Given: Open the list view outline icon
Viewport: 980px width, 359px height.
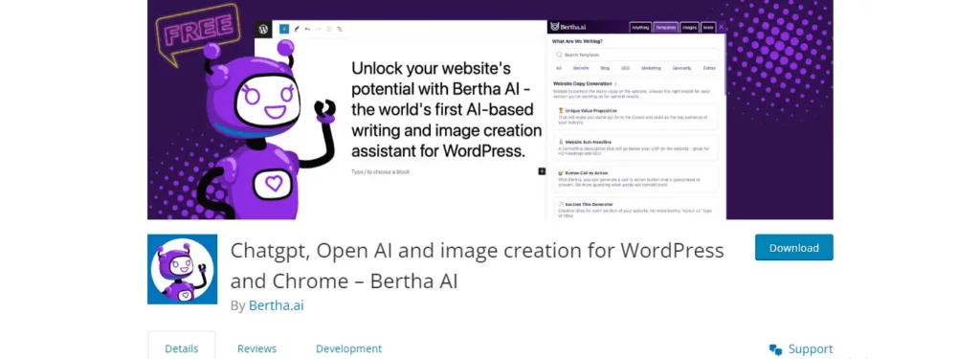Looking at the screenshot, I should point(340,29).
